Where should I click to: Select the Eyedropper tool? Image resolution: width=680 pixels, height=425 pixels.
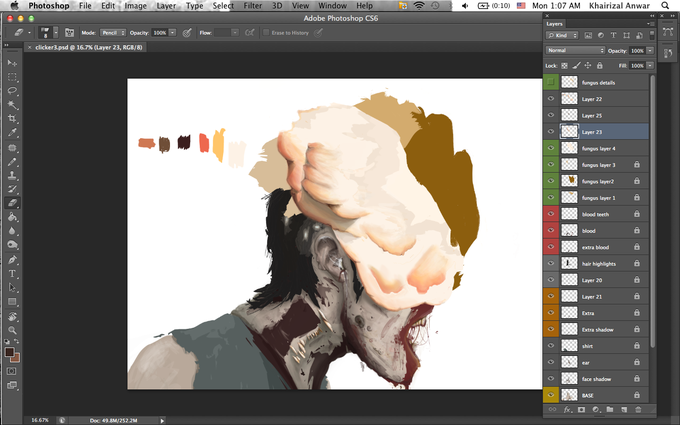point(12,133)
